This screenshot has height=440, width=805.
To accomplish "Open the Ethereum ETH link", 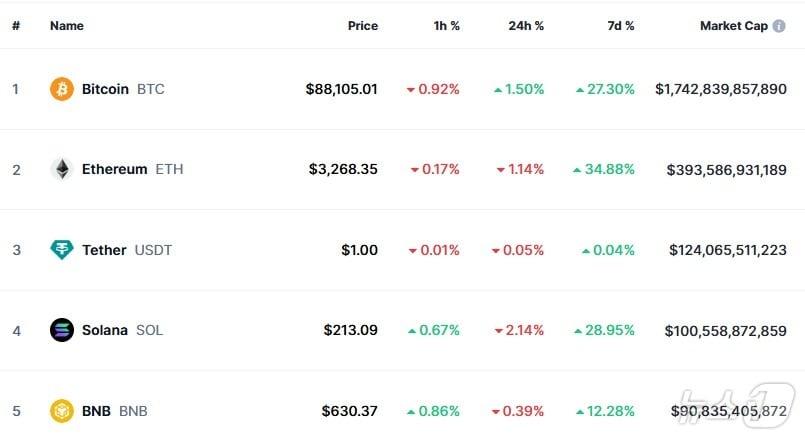I will [132, 169].
